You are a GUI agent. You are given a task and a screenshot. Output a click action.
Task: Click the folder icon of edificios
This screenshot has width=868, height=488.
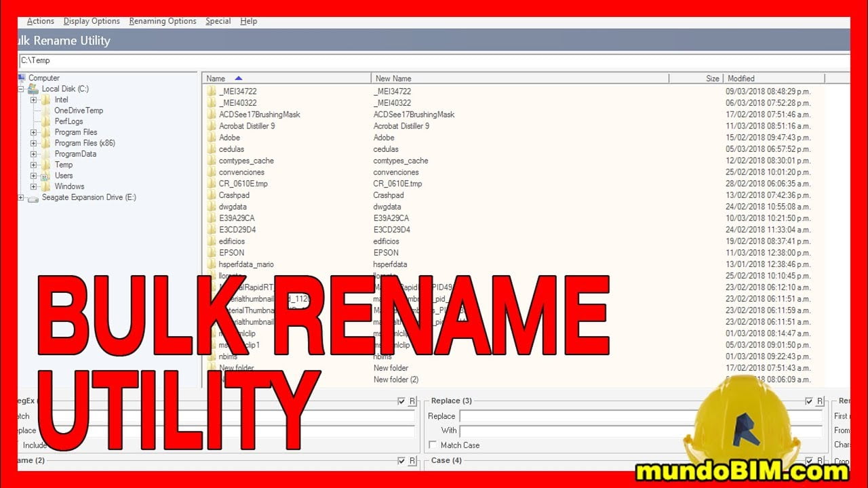(x=212, y=241)
